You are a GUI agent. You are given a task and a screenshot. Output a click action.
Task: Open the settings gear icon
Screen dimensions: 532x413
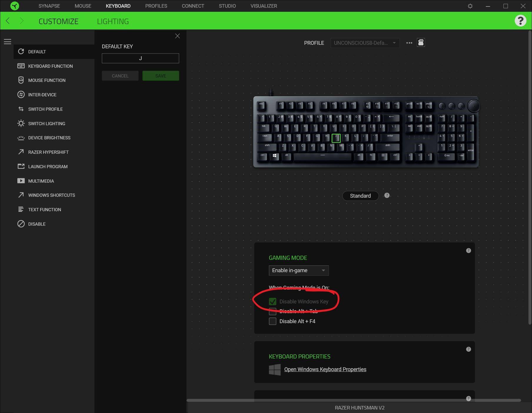pyautogui.click(x=470, y=6)
